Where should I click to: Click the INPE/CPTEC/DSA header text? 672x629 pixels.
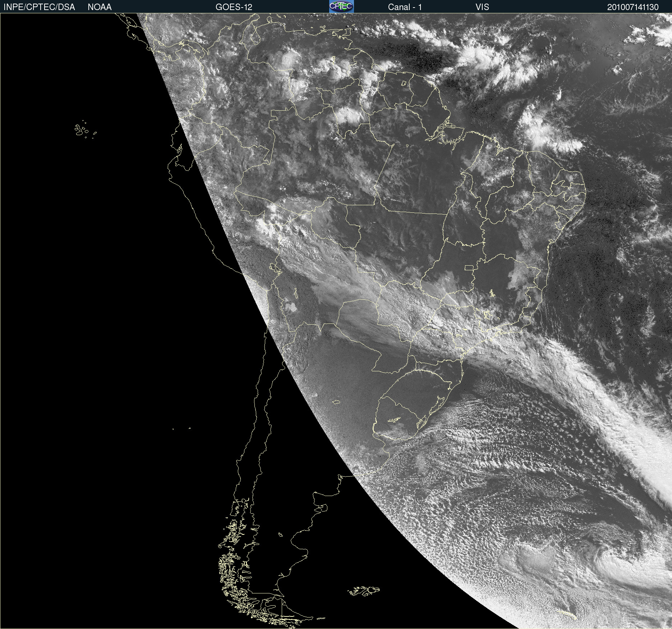click(x=39, y=7)
